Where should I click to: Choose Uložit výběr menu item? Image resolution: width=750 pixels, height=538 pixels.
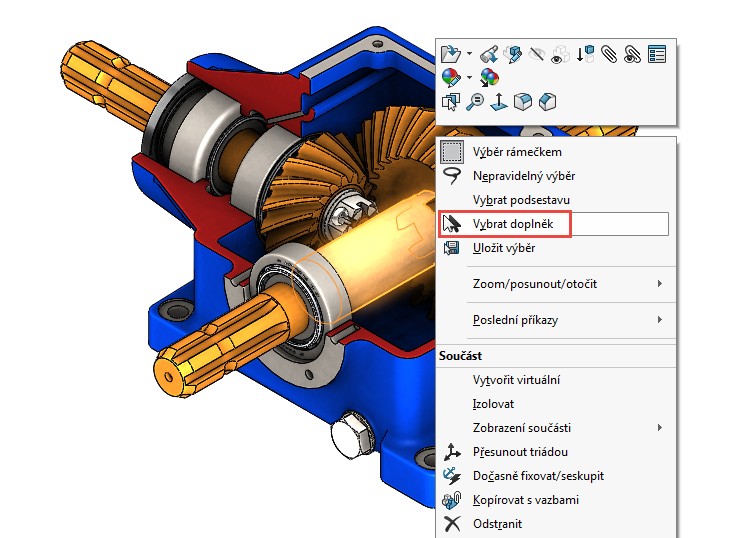557,248
